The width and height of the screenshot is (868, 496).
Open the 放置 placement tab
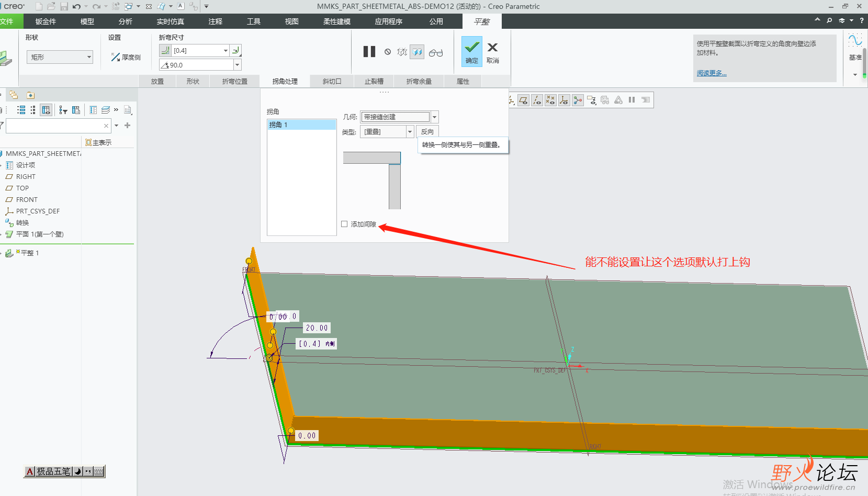(x=157, y=81)
